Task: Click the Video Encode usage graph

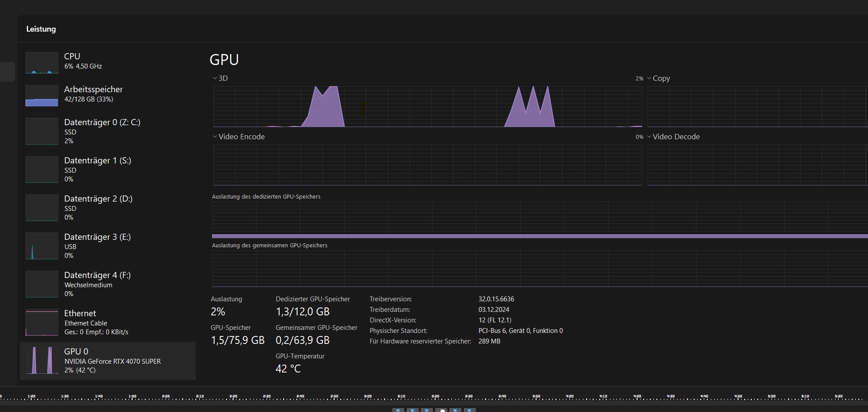Action: coord(427,165)
